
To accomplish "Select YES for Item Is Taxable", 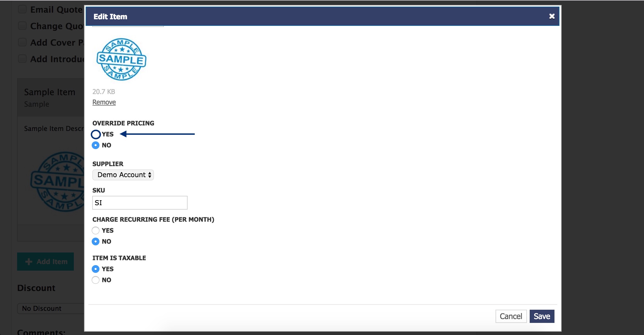I will point(96,269).
